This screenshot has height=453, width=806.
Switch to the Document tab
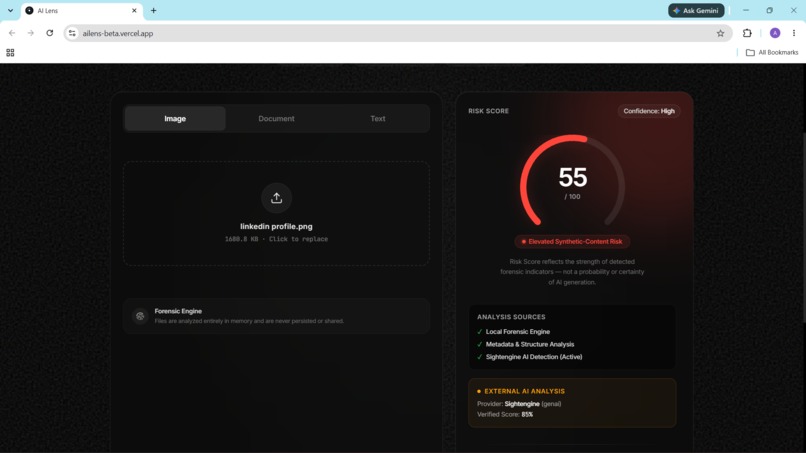click(276, 118)
